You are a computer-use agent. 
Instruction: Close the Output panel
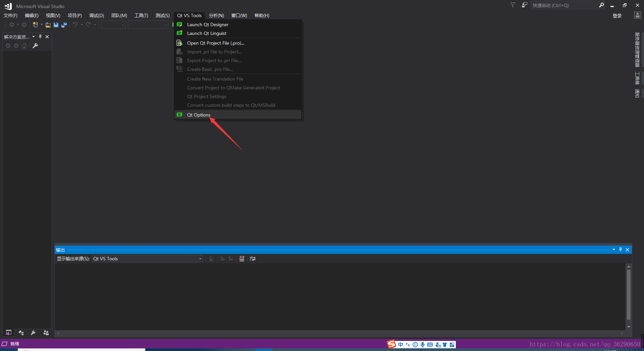[x=627, y=250]
